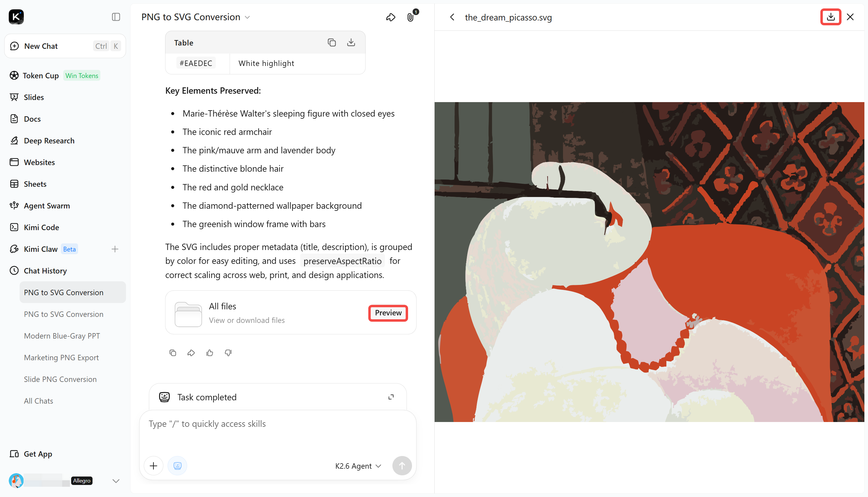Open Slide PNG Conversion chat
This screenshot has width=868, height=497.
click(60, 379)
